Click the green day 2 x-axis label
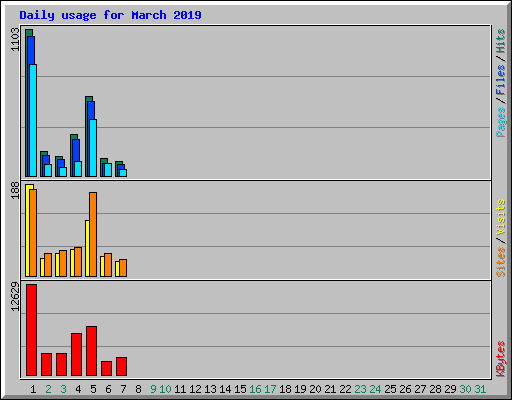 (x=48, y=389)
